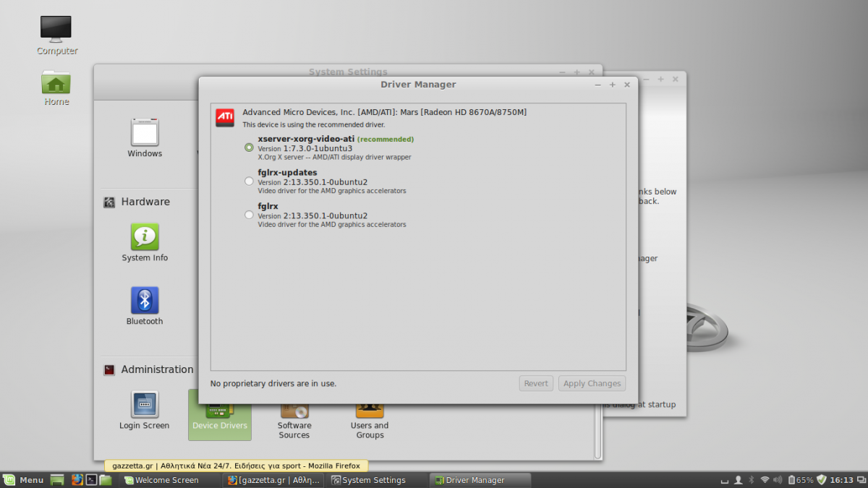Minimize the Driver Manager window
868x488 pixels.
click(x=597, y=85)
